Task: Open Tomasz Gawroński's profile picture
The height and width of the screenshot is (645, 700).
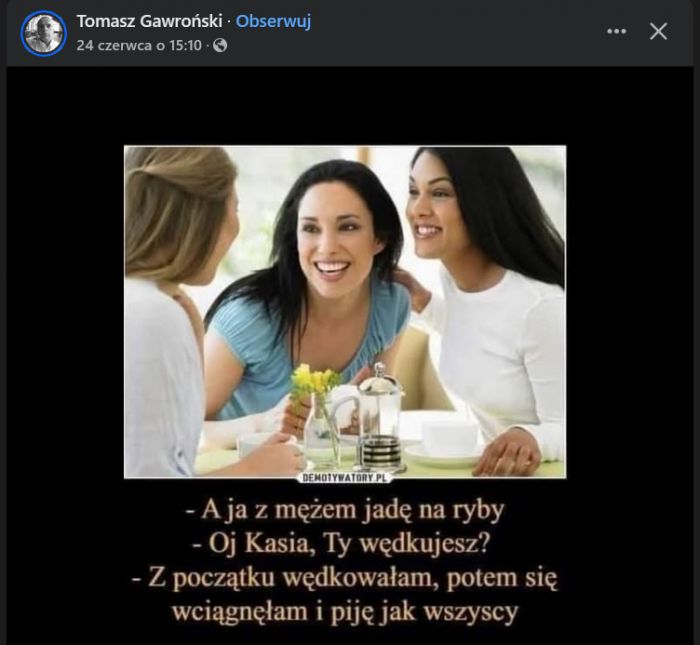Action: [44, 33]
